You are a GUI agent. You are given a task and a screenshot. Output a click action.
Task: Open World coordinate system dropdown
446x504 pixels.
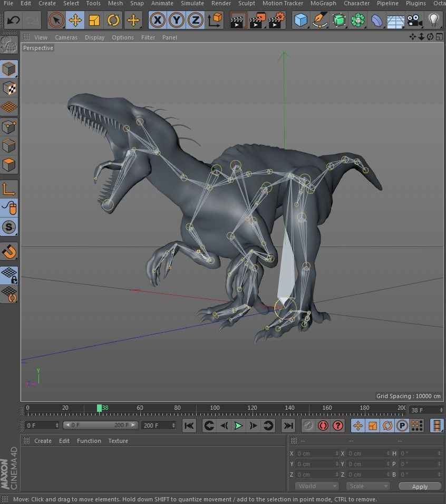[317, 486]
